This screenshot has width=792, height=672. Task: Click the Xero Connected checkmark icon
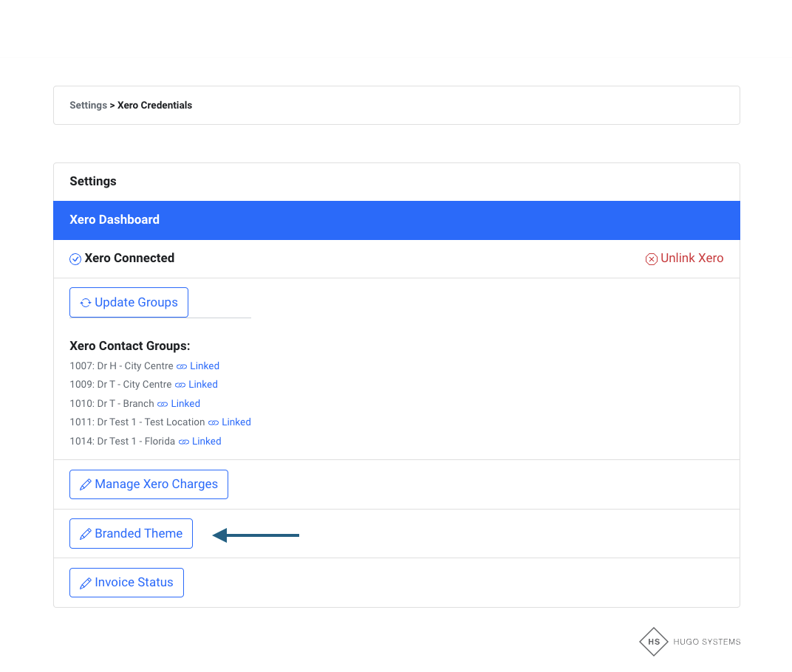point(75,259)
